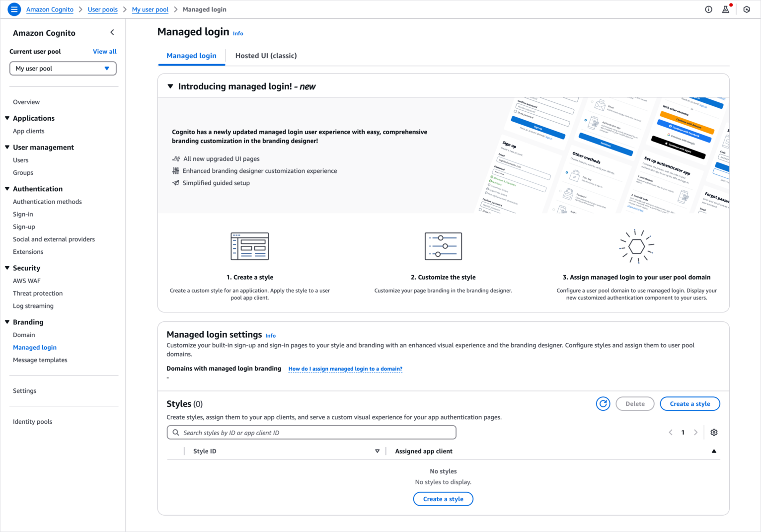Go to previous page of styles

(671, 432)
